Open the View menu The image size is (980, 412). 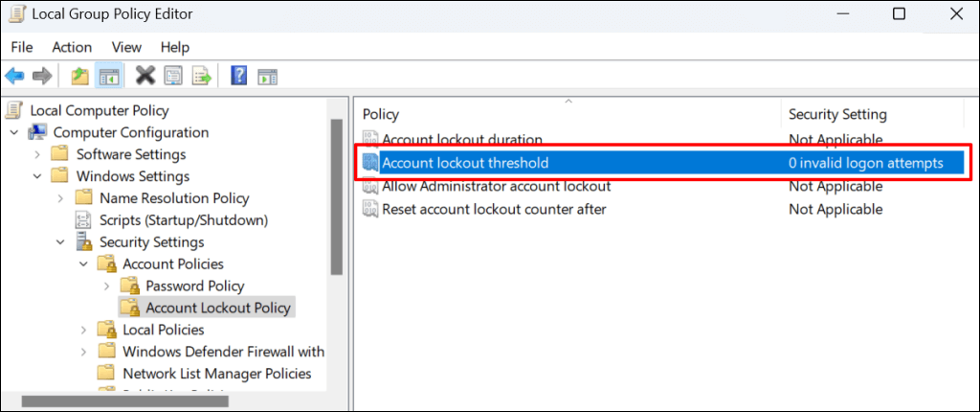(x=126, y=47)
